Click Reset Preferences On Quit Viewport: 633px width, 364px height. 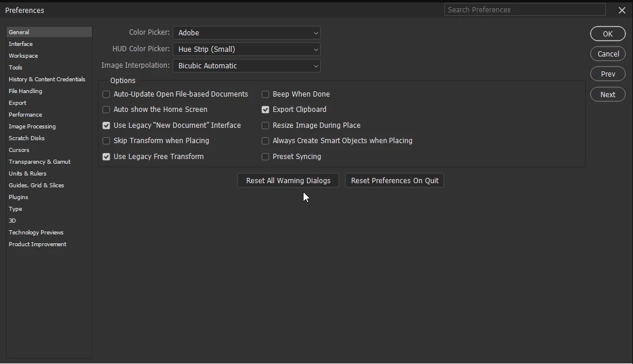click(394, 180)
